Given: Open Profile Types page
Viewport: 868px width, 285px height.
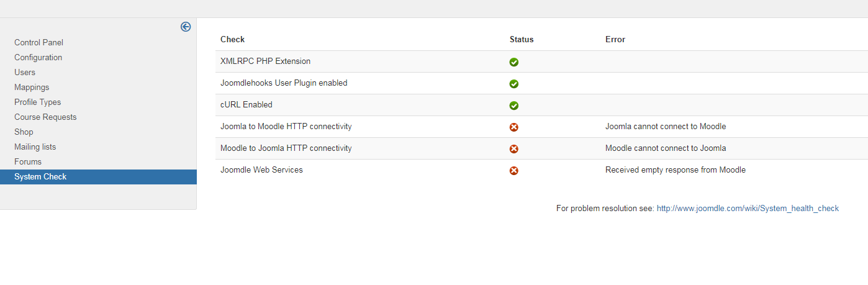Looking at the screenshot, I should [37, 102].
